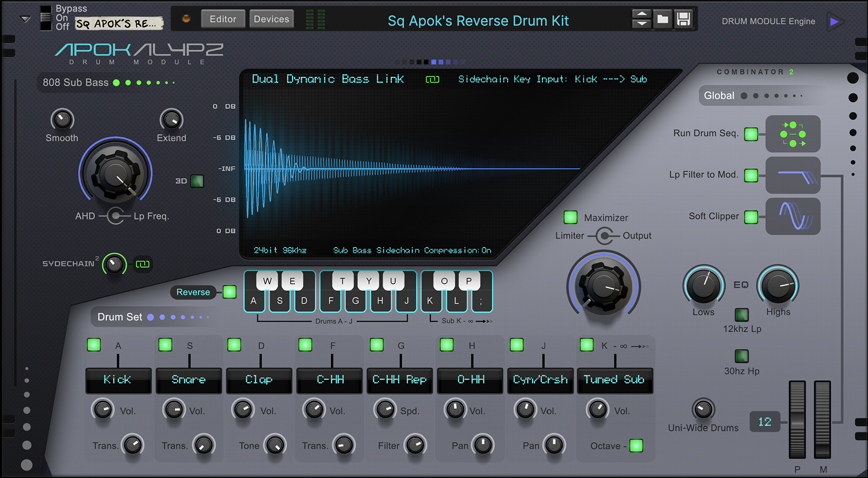Collapse the device with the top-left disclosure triangle
868x478 pixels.
pyautogui.click(x=24, y=18)
